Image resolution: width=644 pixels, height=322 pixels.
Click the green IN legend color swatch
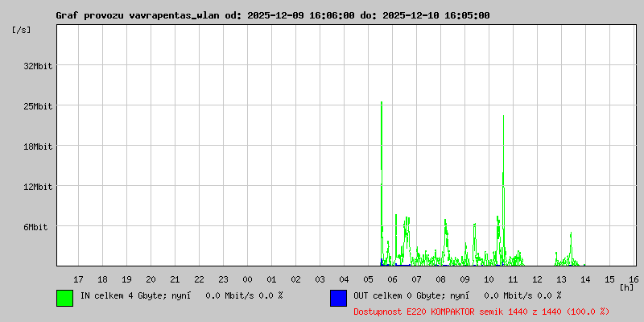65,298
